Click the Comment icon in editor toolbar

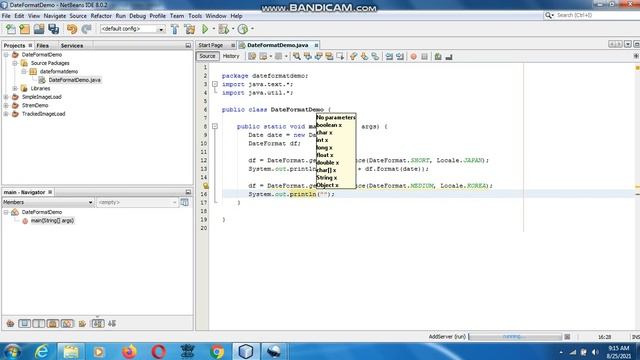(438, 57)
